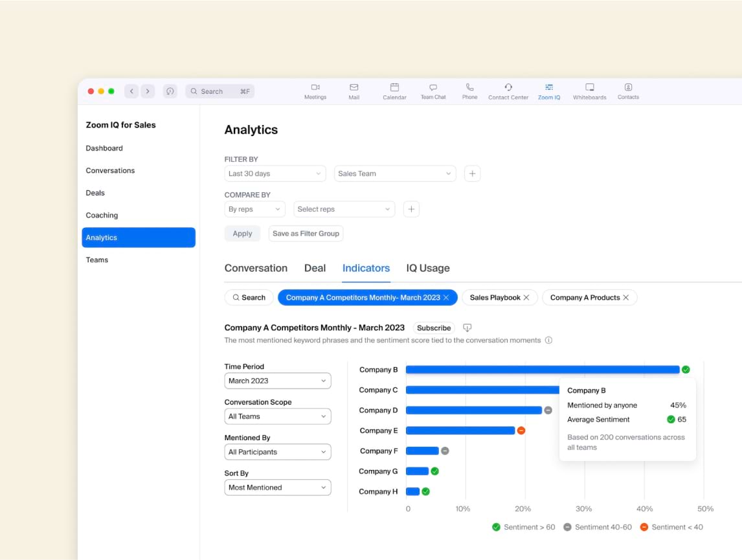Viewport: 742px width, 560px height.
Task: Click the Apply button under the filters
Action: [242, 233]
